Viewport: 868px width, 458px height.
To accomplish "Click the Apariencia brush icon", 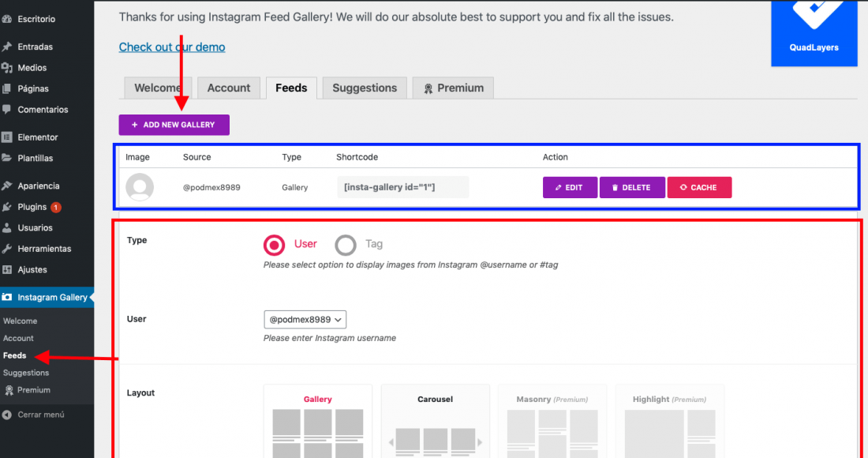I will [6, 186].
